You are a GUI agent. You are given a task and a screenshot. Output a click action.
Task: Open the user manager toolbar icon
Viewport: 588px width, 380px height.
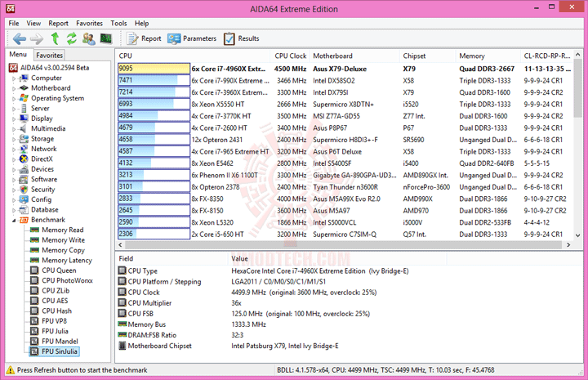tap(89, 38)
